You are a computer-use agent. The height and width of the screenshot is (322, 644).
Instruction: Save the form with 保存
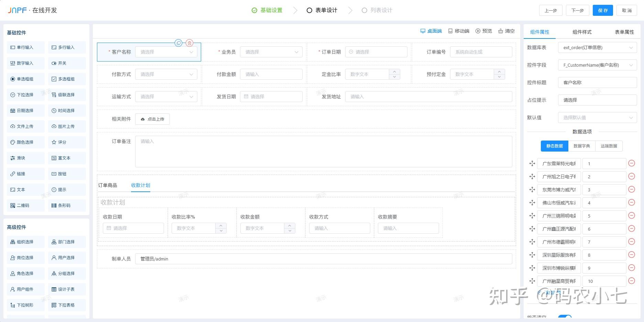603,10
